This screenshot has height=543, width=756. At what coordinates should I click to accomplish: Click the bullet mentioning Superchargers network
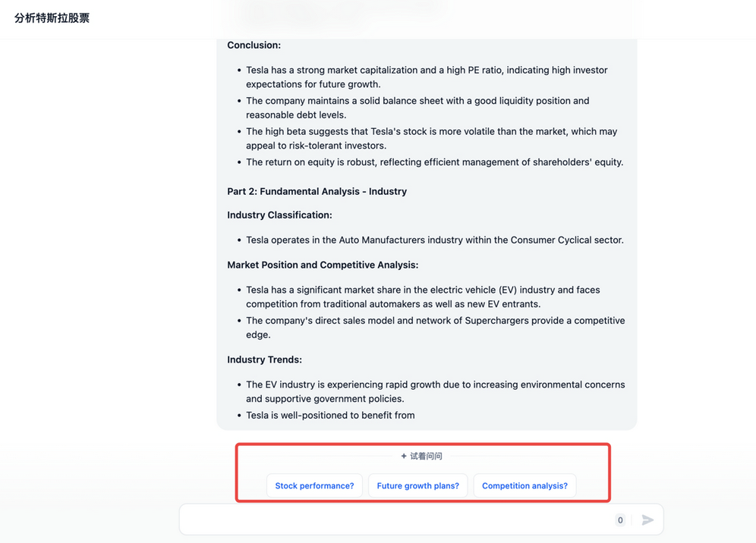[x=435, y=328]
